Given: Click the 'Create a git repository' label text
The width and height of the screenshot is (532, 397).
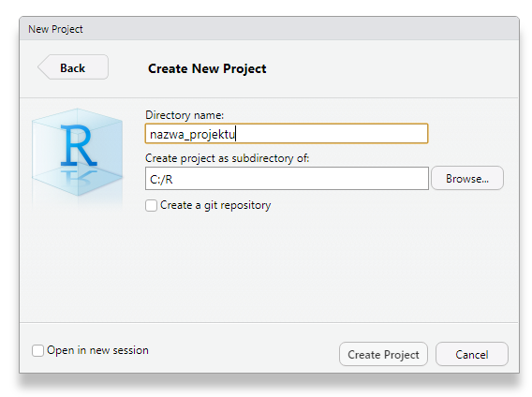Looking at the screenshot, I should tap(215, 205).
